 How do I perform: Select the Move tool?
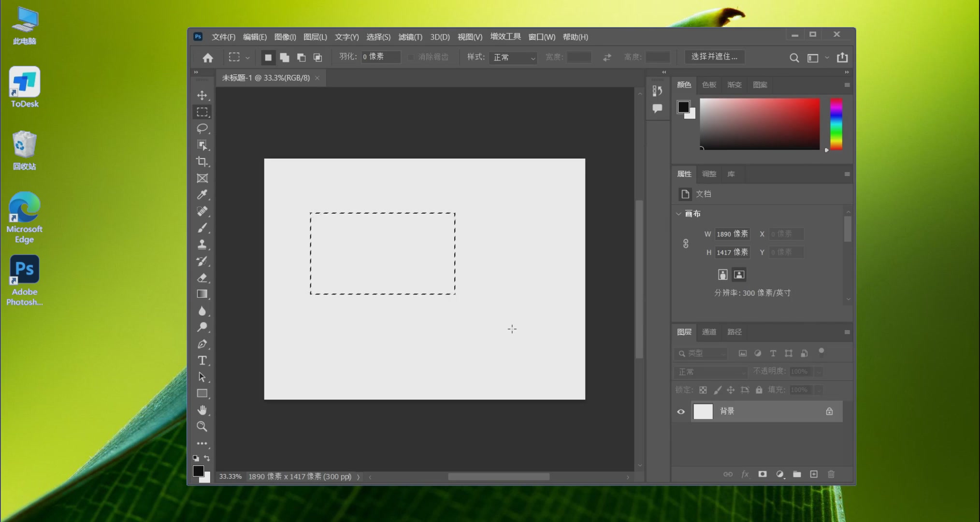[x=202, y=95]
